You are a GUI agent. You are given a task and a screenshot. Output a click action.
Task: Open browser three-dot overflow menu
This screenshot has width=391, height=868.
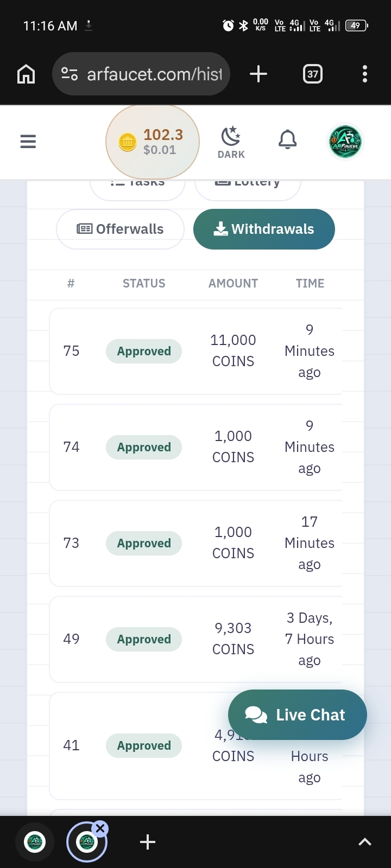365,74
